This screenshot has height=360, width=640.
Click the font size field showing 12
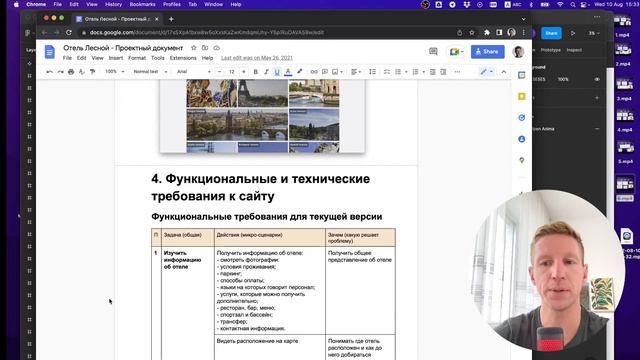pos(231,72)
